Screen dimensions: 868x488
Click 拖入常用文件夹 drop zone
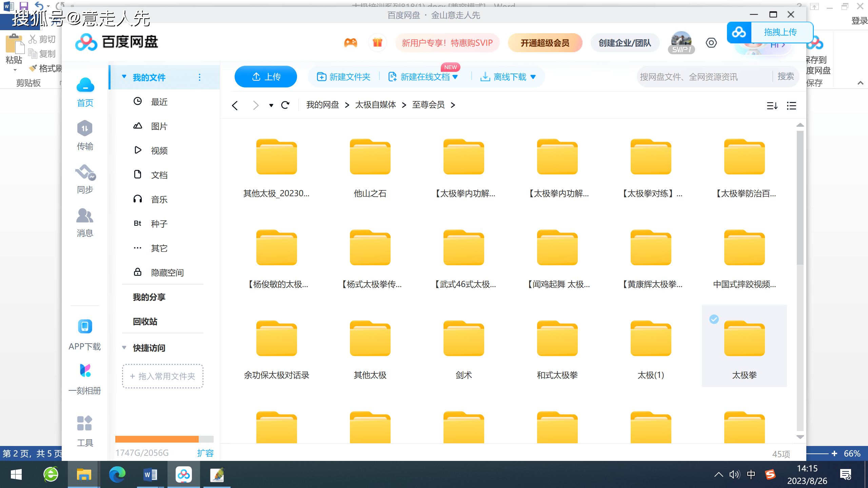pyautogui.click(x=163, y=376)
